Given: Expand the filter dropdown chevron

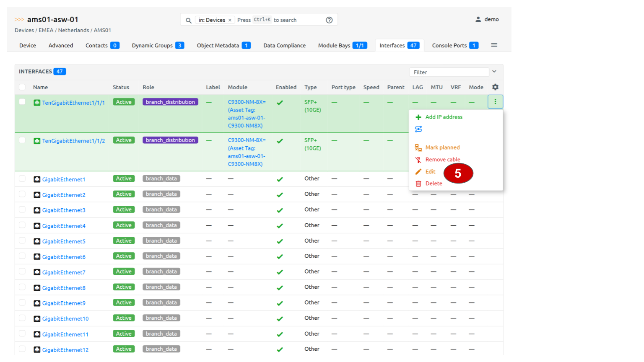Looking at the screenshot, I should click(x=494, y=72).
